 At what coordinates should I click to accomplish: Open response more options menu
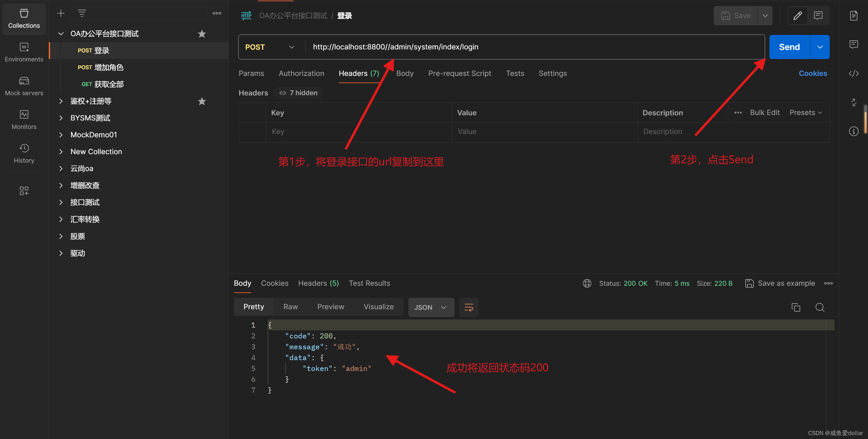[x=828, y=283]
